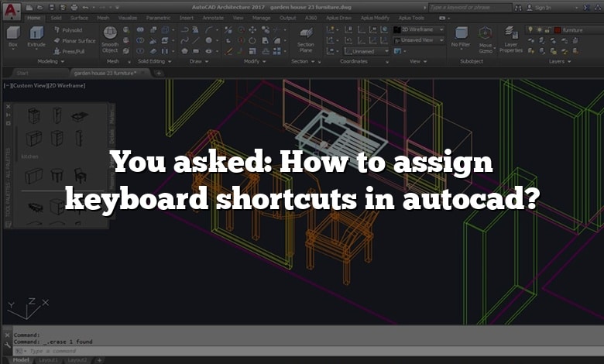Expand the Draw panel
Viewport: 604px width, 364px height.
pos(199,61)
